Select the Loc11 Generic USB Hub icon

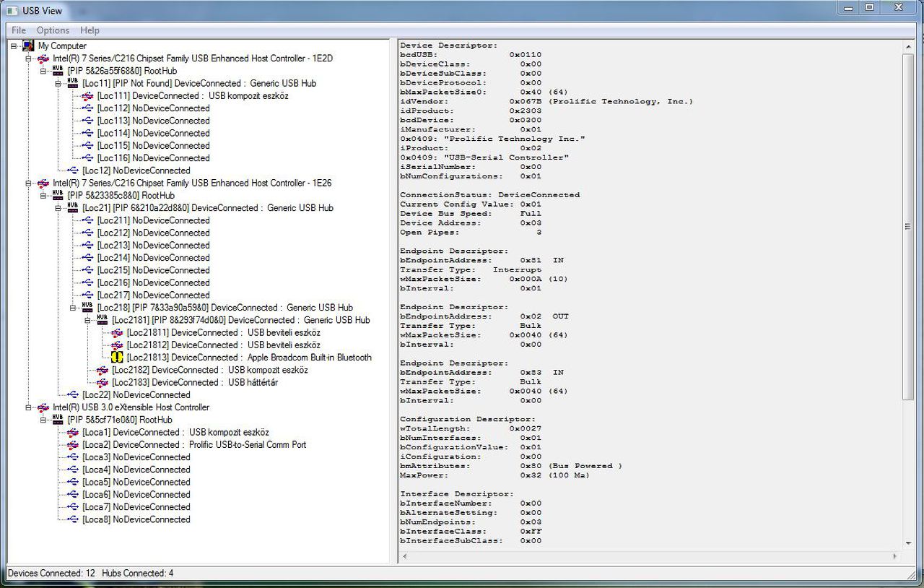[x=73, y=83]
